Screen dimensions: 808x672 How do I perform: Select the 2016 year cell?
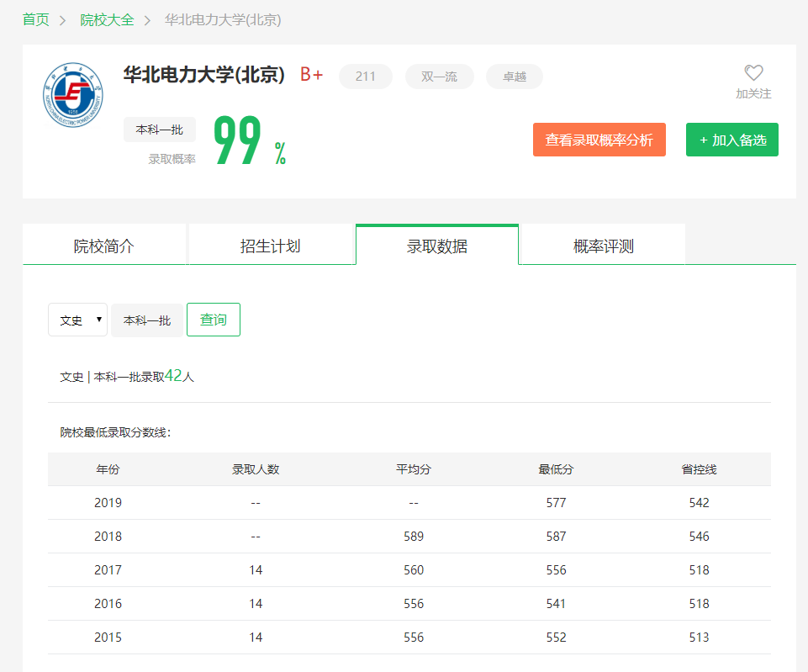click(108, 604)
